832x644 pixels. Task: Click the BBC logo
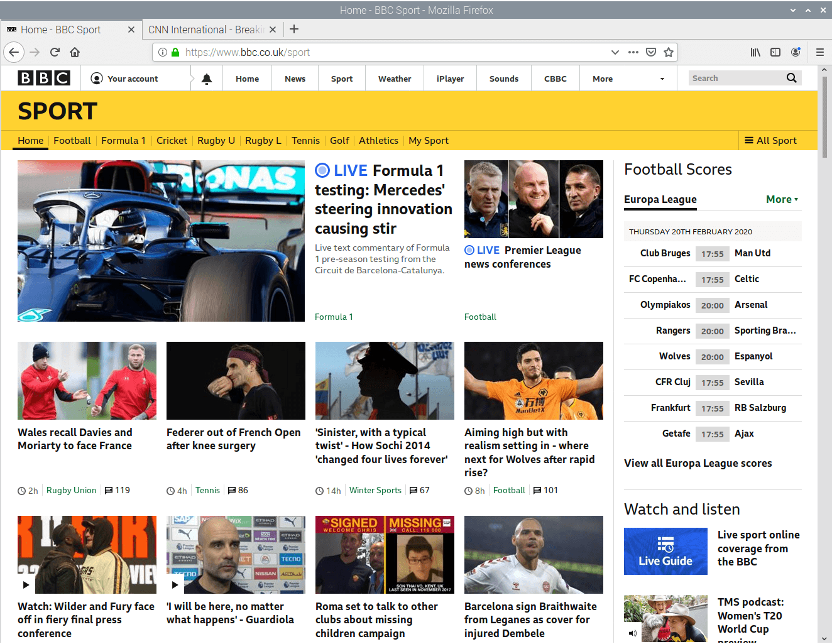(44, 78)
